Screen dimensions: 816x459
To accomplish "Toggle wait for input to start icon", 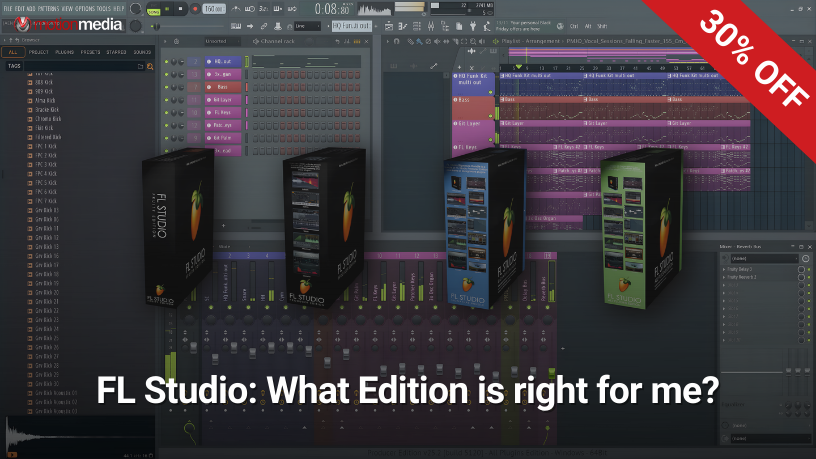I will click(x=250, y=9).
